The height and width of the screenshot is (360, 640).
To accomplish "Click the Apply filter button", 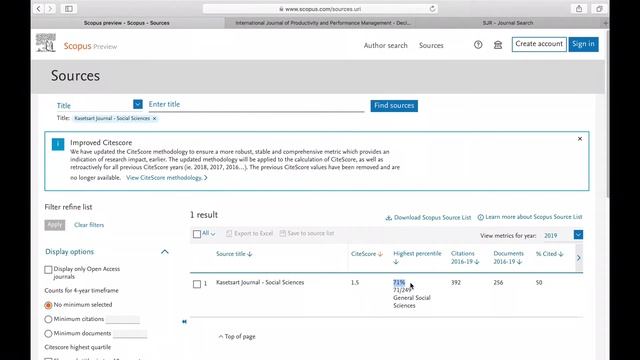I will coord(55,225).
